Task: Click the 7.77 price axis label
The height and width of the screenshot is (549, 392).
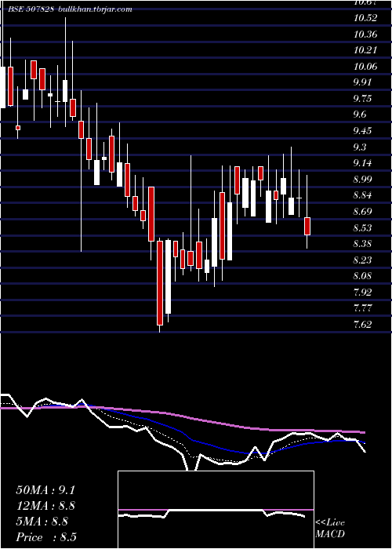Action: click(x=362, y=308)
